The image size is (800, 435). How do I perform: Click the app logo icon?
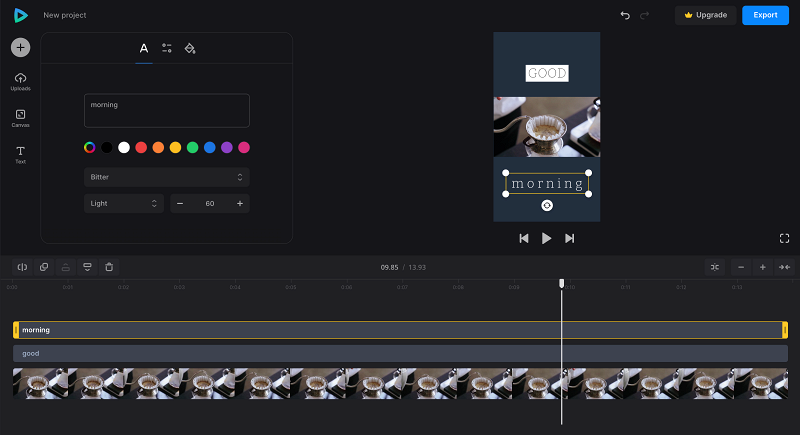click(x=20, y=15)
